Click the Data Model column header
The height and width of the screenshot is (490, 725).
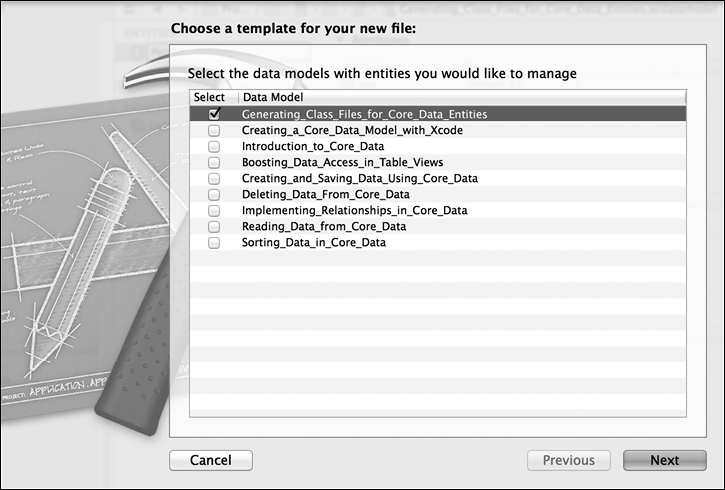[x=276, y=98]
